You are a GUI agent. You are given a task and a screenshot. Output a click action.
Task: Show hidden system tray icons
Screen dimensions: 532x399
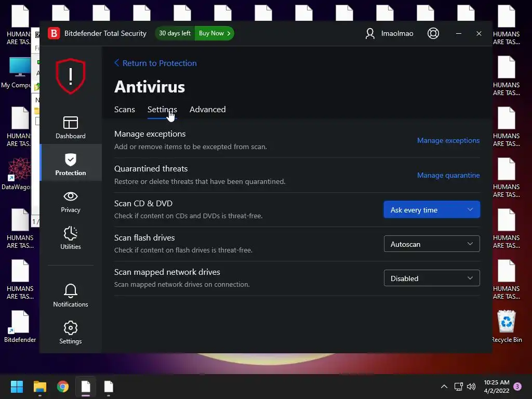pyautogui.click(x=444, y=387)
